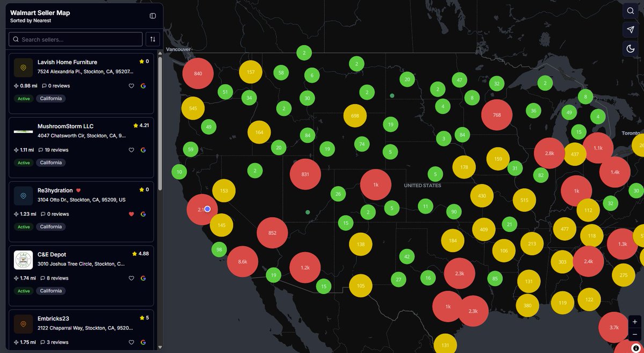The image size is (644, 353).
Task: Click the red 831 cluster
Action: point(305,174)
